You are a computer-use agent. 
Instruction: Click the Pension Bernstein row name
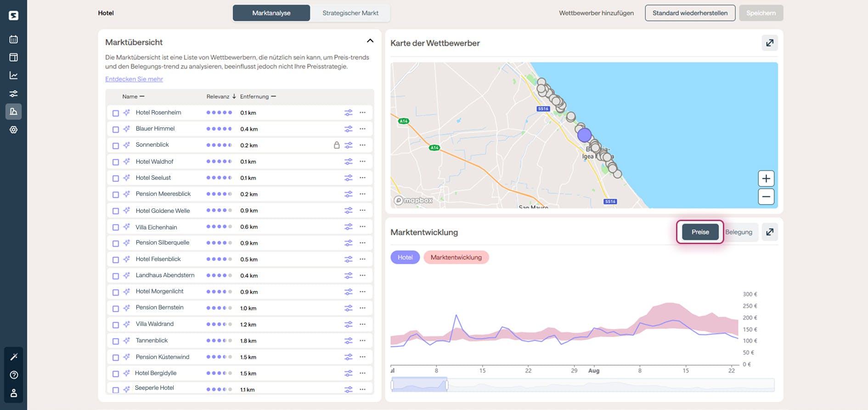point(159,307)
